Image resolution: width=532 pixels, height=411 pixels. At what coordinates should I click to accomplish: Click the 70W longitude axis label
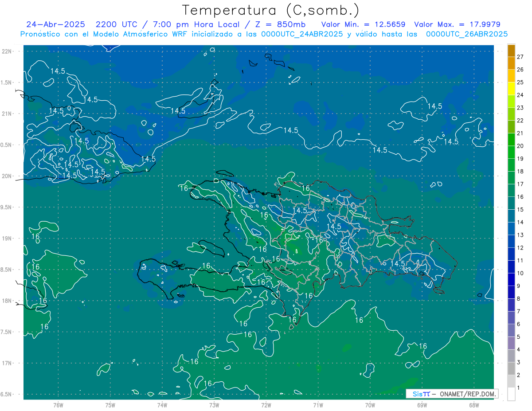(x=370, y=405)
